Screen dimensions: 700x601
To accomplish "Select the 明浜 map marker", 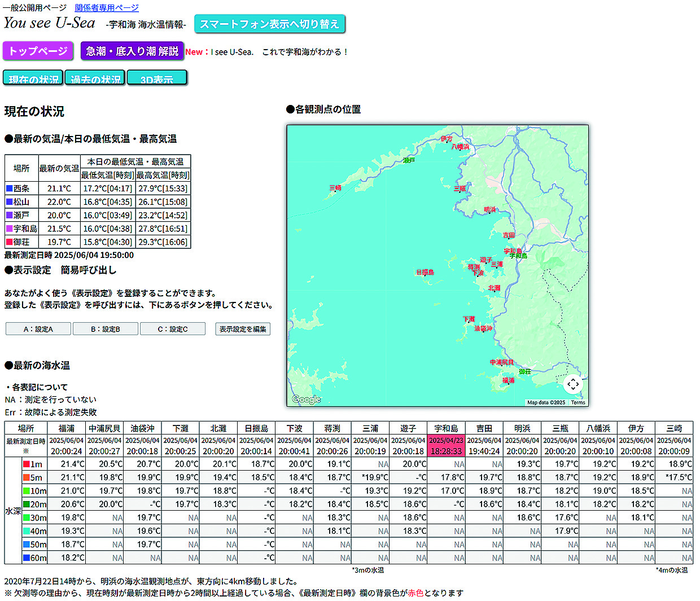I will tap(490, 210).
